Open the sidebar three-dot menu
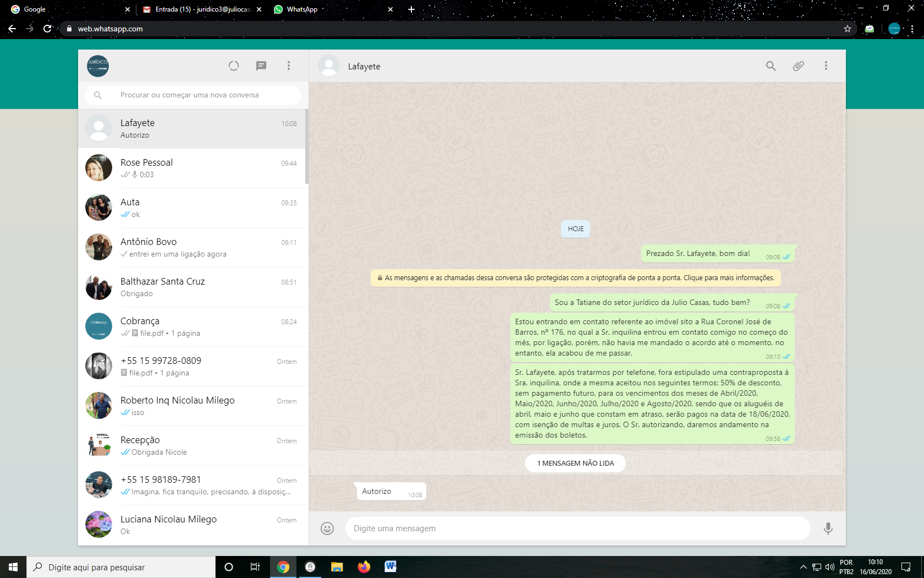The image size is (924, 578). point(289,66)
